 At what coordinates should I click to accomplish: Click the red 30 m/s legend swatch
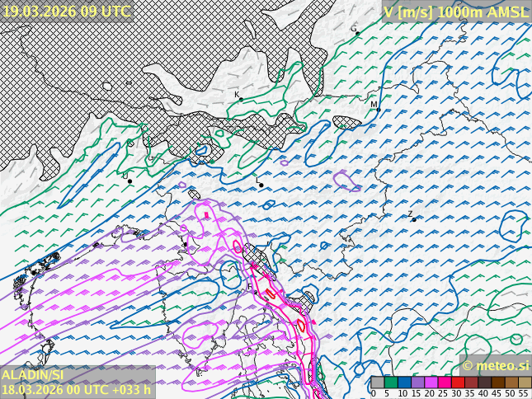[x=457, y=383]
